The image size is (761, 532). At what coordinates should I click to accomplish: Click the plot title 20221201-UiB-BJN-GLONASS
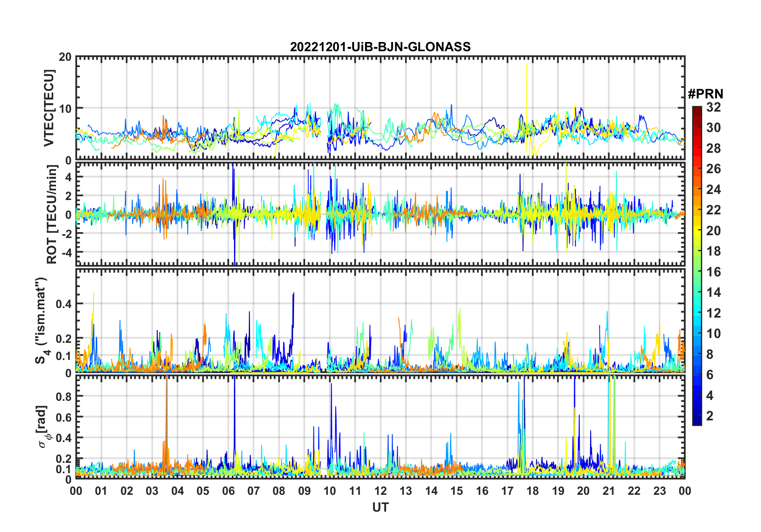coord(380,47)
